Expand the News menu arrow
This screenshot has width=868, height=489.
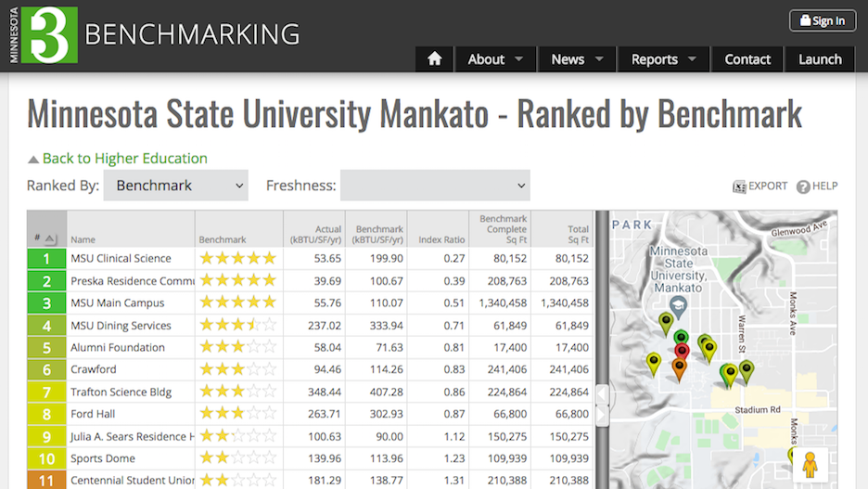pyautogui.click(x=599, y=58)
